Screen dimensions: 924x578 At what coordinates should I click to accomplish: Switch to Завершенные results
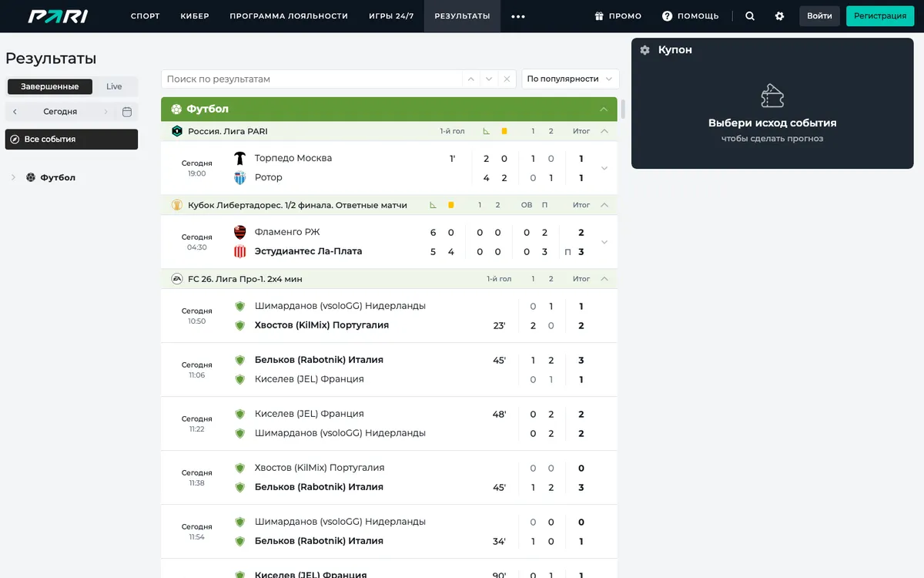tap(50, 86)
